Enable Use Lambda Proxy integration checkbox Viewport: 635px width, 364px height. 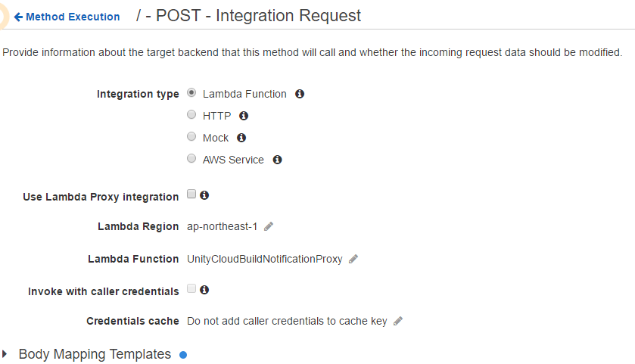pyautogui.click(x=191, y=194)
